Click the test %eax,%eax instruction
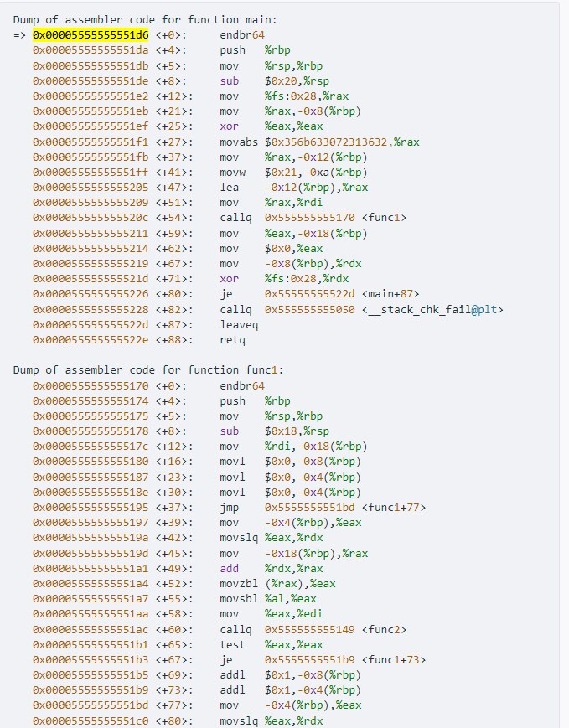The height and width of the screenshot is (728, 569). point(272,645)
